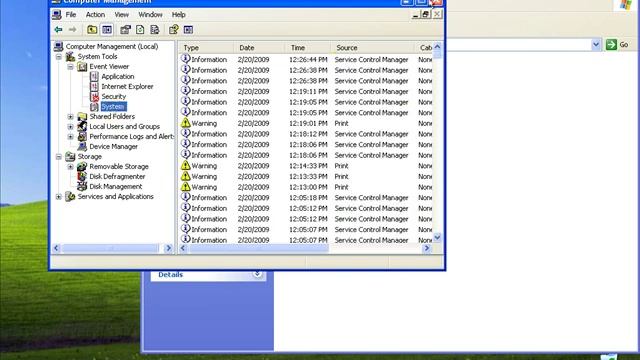Click the Local Users and Groups icon
This screenshot has width=640, height=360.
82,127
